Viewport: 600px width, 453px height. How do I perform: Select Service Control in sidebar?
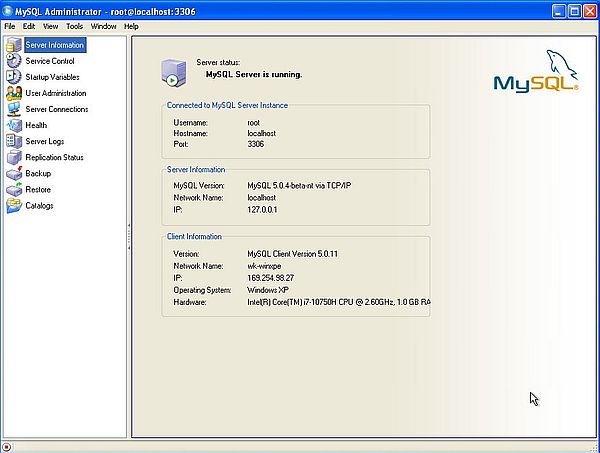50,61
